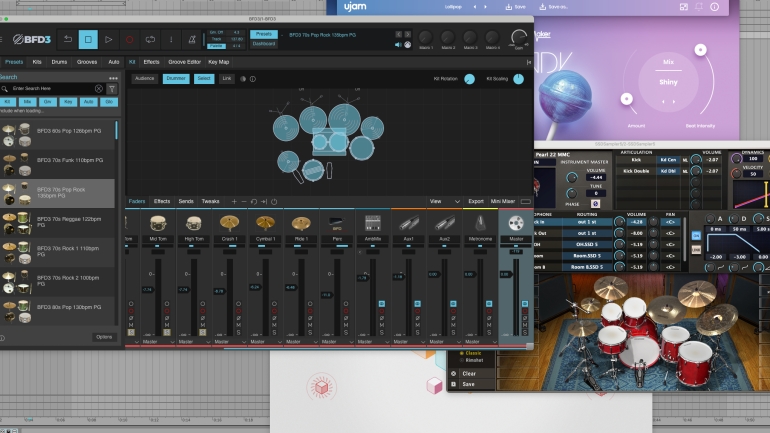Viewport: 770px width, 433px height.
Task: Toggle envelope ON button in SSD sampler
Action: pyautogui.click(x=696, y=236)
